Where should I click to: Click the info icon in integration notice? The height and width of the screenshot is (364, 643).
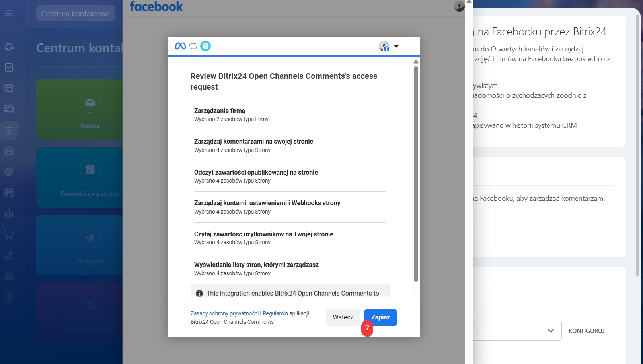(199, 294)
